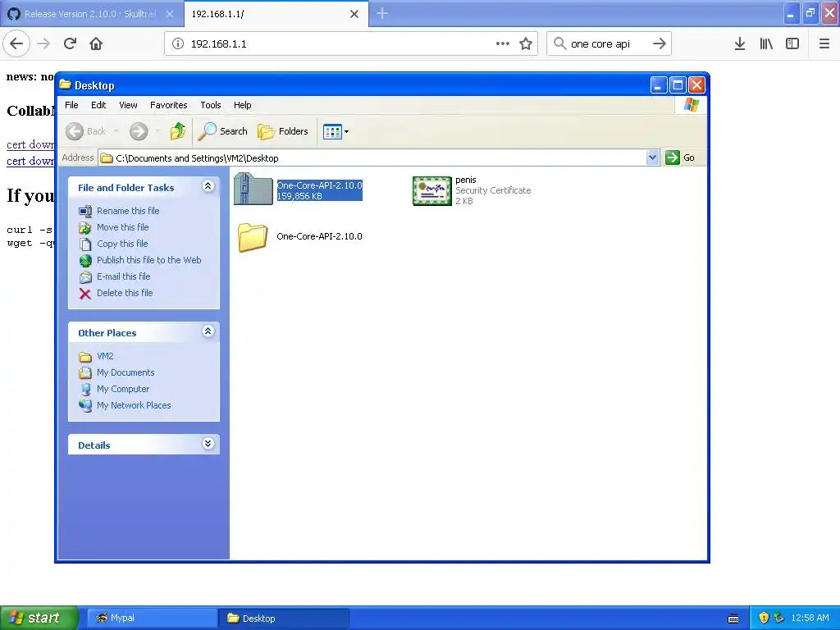Click the red X delete icon
The width and height of the screenshot is (840, 630).
coord(85,294)
